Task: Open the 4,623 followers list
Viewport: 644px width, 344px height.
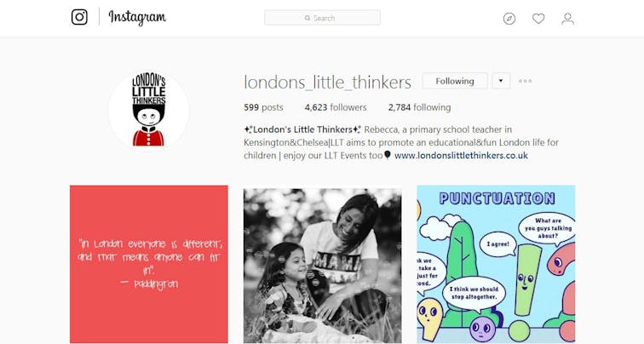Action: click(336, 107)
